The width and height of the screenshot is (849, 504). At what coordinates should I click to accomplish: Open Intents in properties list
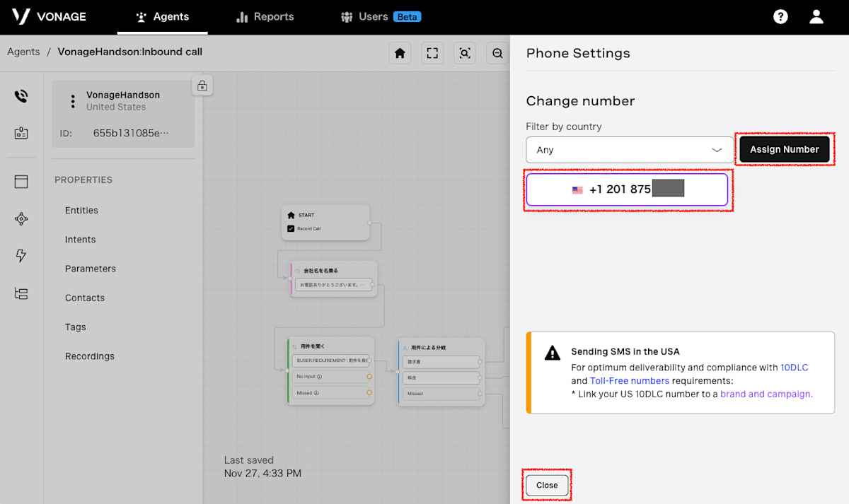pos(80,240)
